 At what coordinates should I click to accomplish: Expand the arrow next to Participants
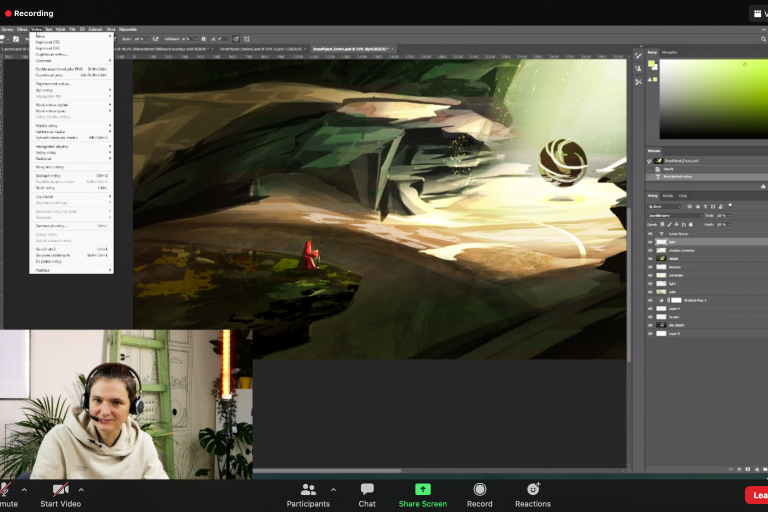point(333,490)
